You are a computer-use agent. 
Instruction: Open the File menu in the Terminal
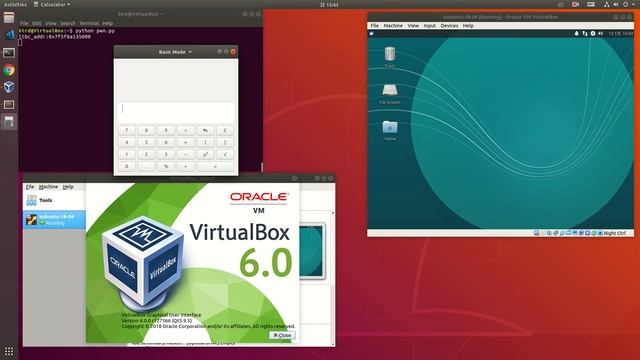coord(24,23)
